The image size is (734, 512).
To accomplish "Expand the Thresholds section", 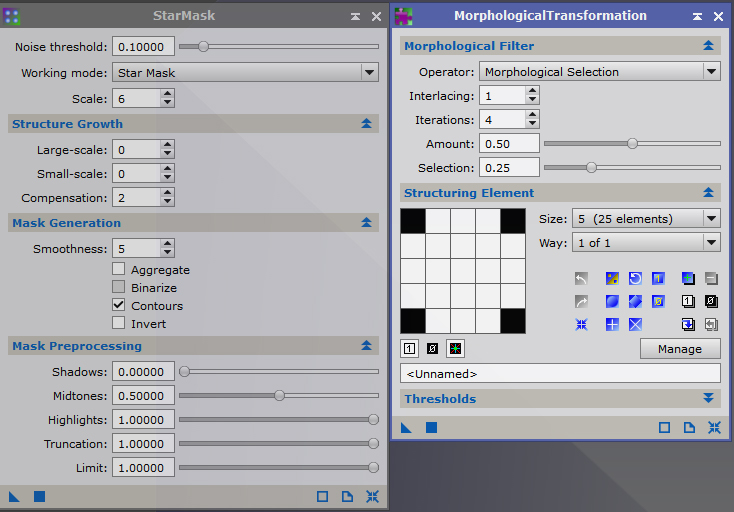I will [709, 398].
